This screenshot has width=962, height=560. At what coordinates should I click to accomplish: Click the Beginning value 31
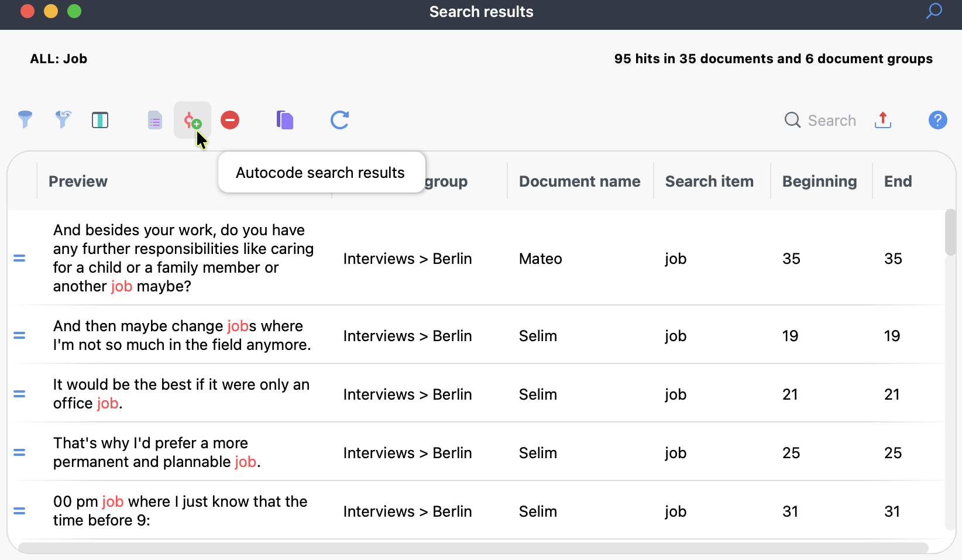pos(791,511)
